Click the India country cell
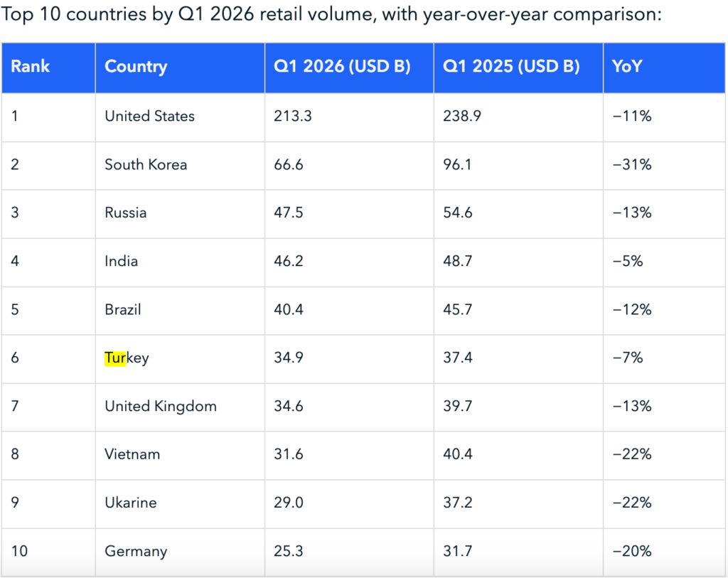728x578 pixels. pos(180,262)
